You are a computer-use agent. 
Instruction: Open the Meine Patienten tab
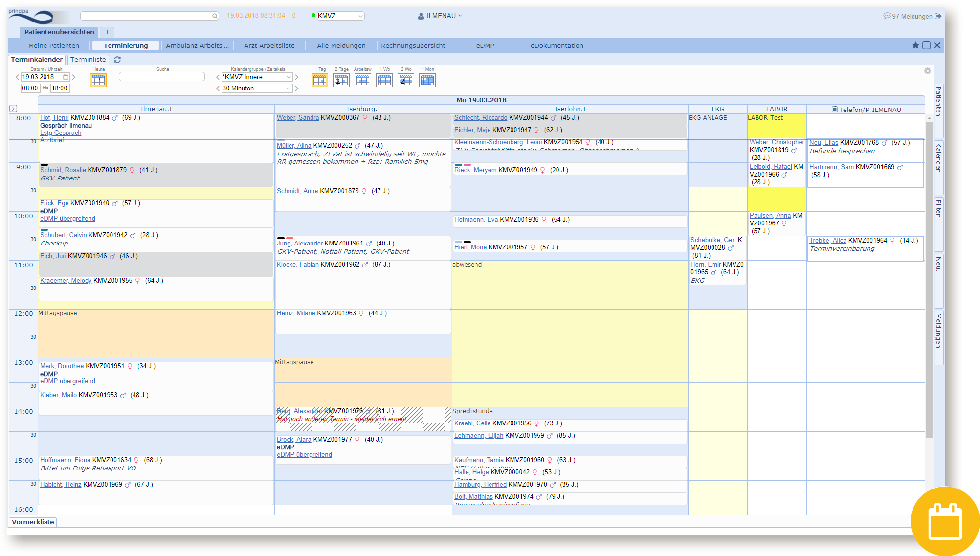54,45
